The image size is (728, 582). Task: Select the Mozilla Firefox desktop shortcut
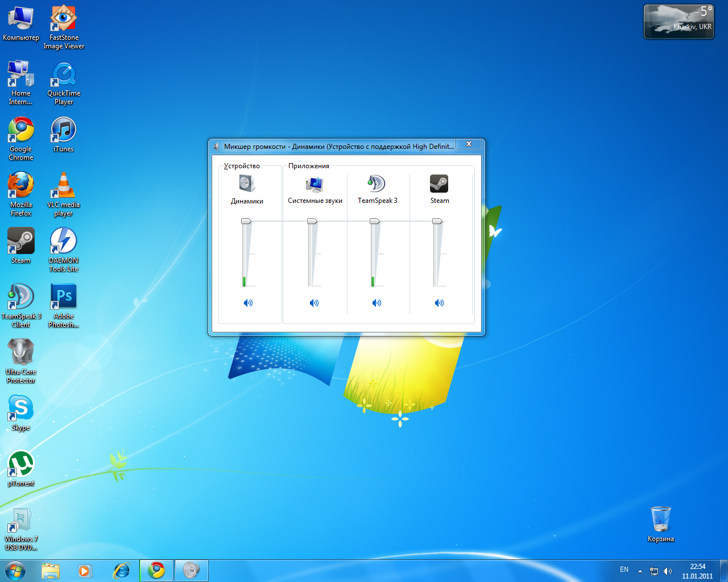[21, 194]
